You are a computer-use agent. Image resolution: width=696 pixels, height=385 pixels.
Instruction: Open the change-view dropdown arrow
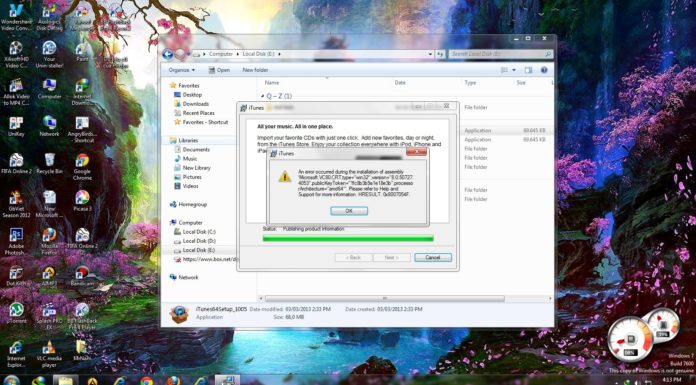tap(514, 70)
